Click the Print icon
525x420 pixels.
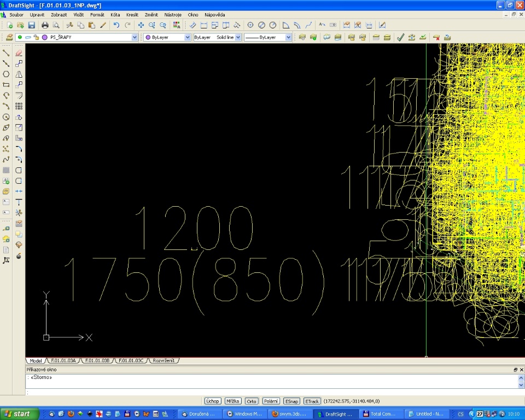point(45,25)
